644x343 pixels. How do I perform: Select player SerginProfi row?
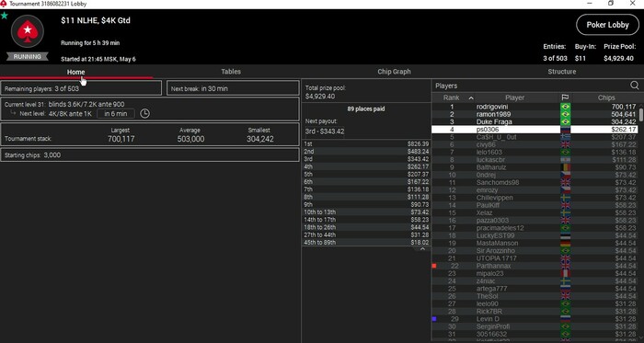coord(534,326)
